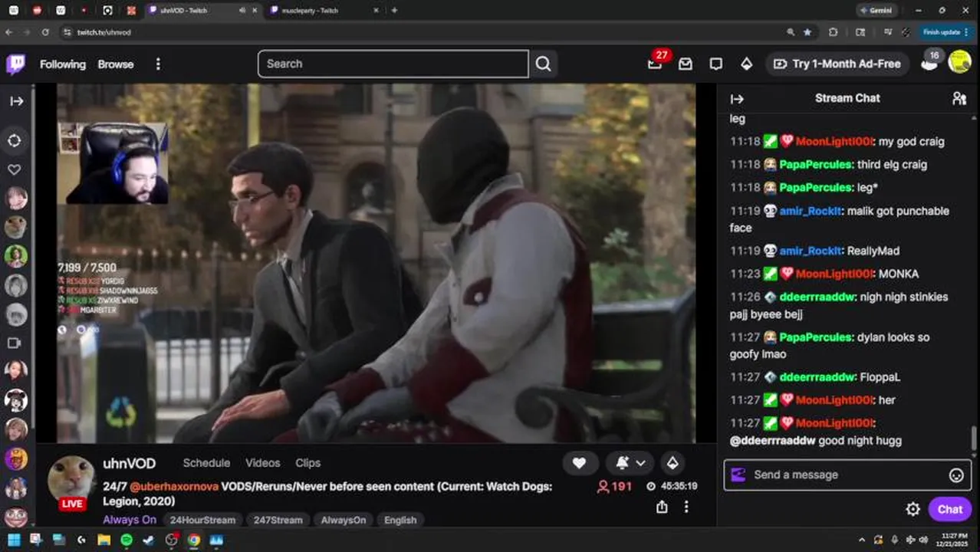Collapse the Stream Chat panel
Viewport: 980px width, 552px height.
pyautogui.click(x=737, y=99)
